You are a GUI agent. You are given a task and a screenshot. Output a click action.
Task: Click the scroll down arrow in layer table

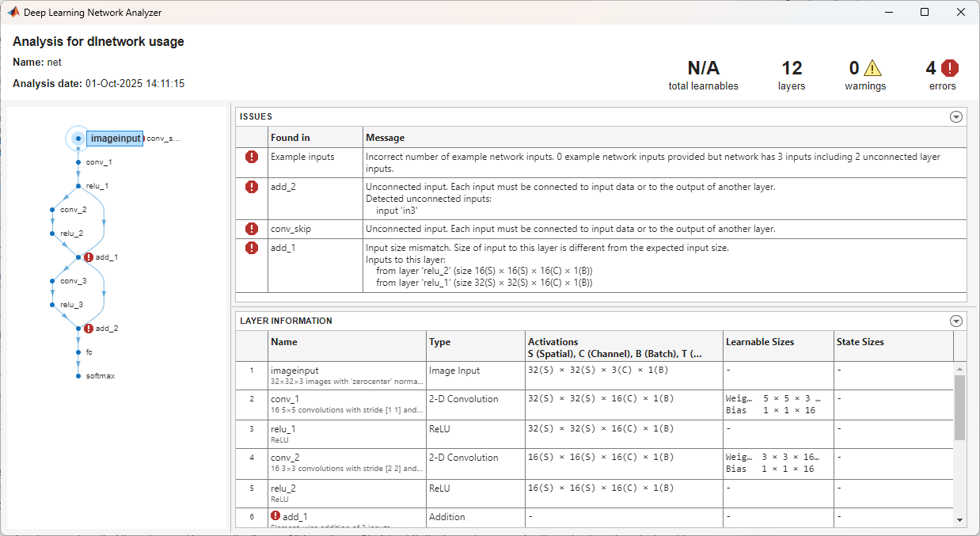960,519
